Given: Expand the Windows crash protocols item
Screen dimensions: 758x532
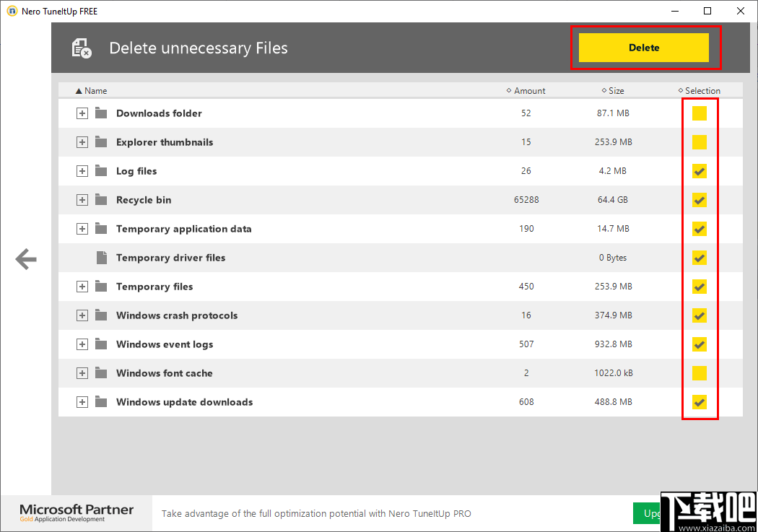Looking at the screenshot, I should [x=82, y=315].
